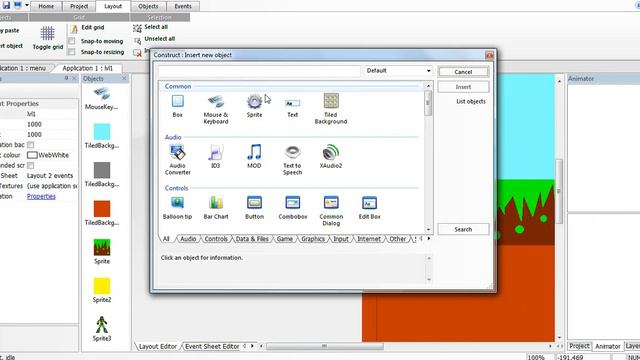
Task: Select yellow Sprite2 thumbnail
Action: click(102, 286)
